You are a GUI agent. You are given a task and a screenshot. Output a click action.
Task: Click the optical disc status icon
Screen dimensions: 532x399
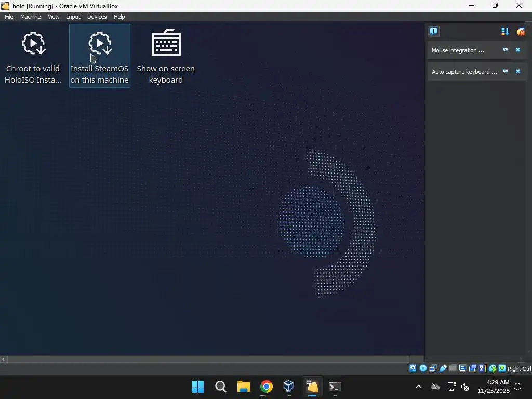coord(423,368)
